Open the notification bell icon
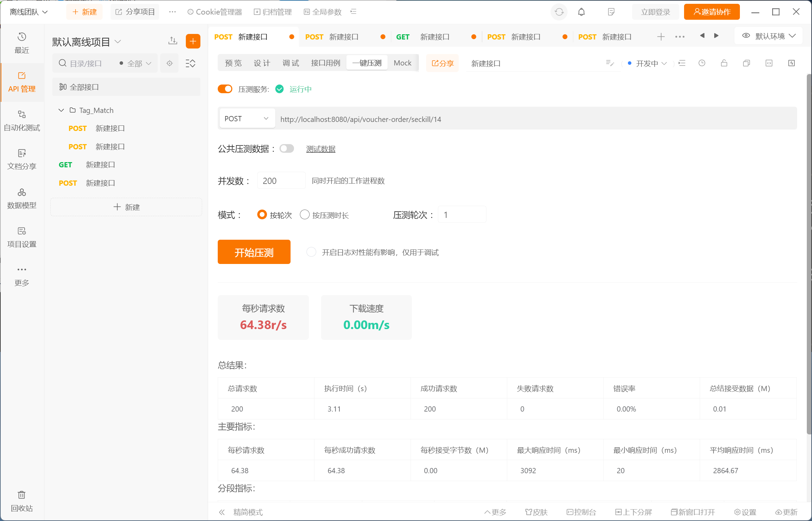812x521 pixels. 581,12
